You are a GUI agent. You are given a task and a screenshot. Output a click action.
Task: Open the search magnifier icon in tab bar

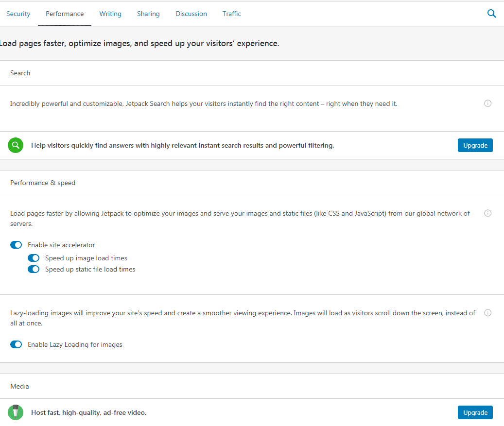pos(491,14)
